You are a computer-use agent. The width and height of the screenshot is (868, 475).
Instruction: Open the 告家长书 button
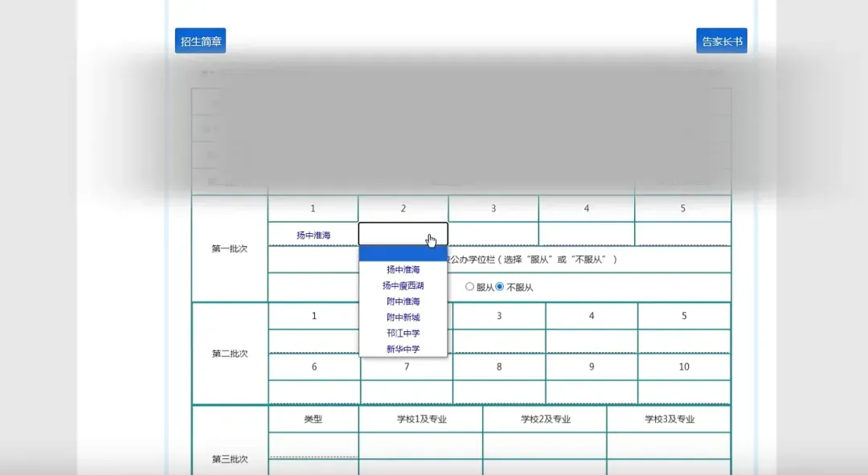(x=721, y=41)
